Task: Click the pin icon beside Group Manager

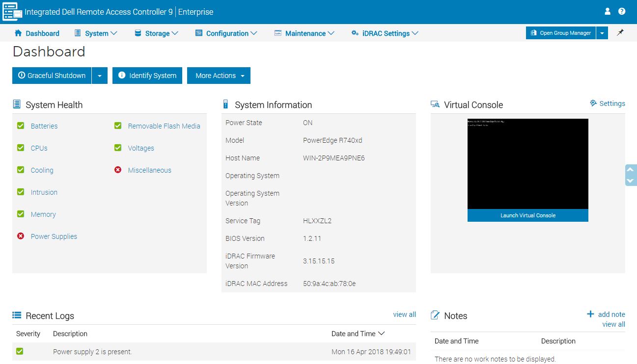Action: coord(620,33)
